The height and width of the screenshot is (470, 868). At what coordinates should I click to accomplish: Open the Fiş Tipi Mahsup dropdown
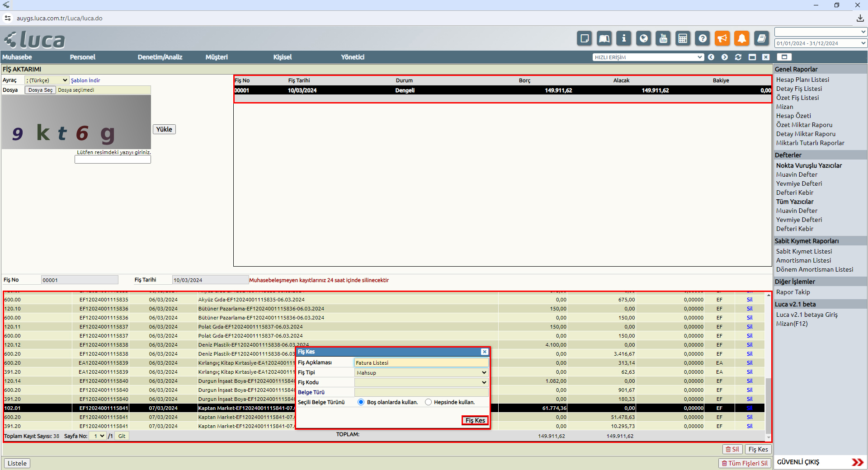tap(421, 372)
